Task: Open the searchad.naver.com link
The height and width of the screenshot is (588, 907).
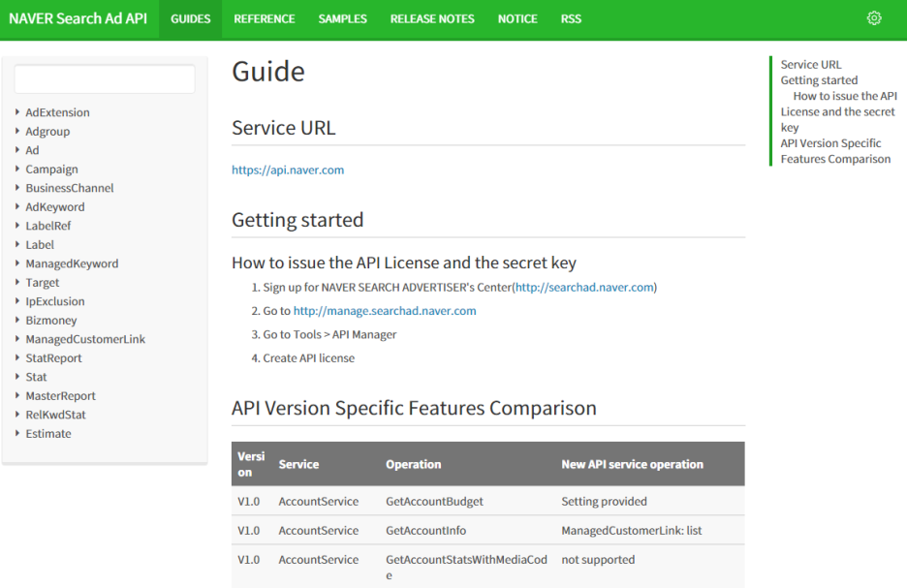Action: (x=585, y=288)
